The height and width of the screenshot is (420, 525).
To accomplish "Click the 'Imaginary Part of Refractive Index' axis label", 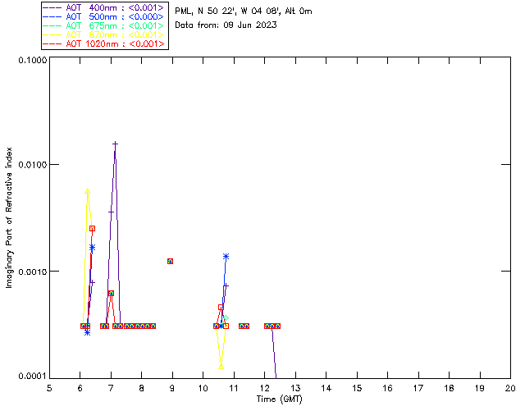I will (x=9, y=217).
